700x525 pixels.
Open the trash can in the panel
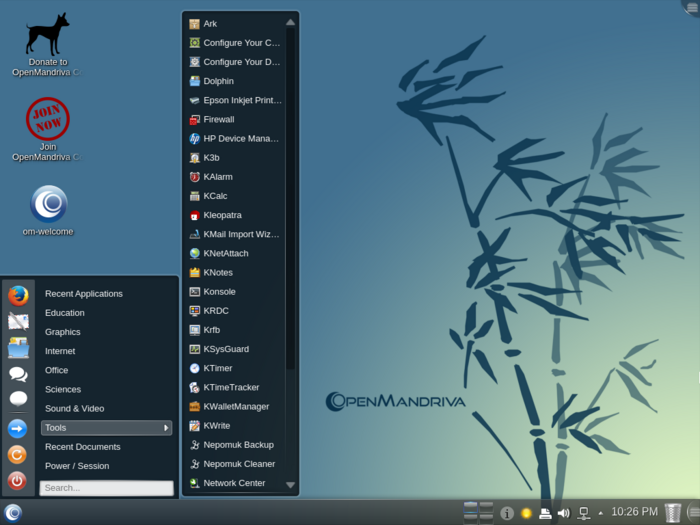(673, 512)
